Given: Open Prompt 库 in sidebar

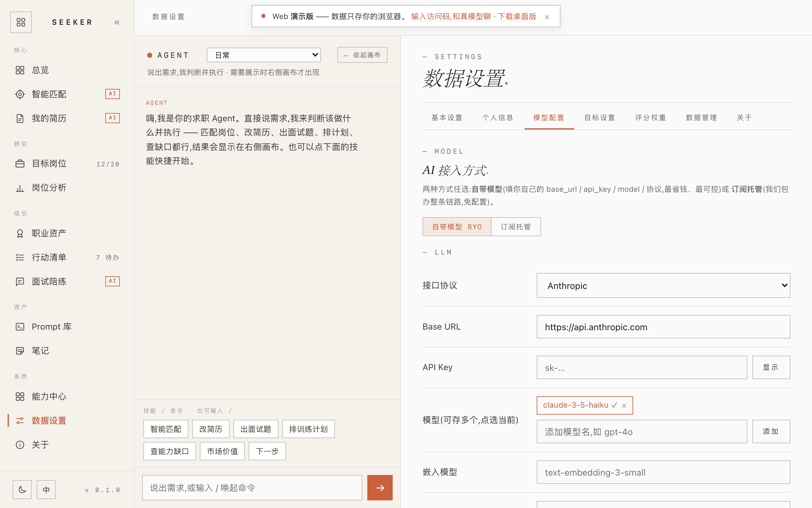Looking at the screenshot, I should pyautogui.click(x=67, y=327).
